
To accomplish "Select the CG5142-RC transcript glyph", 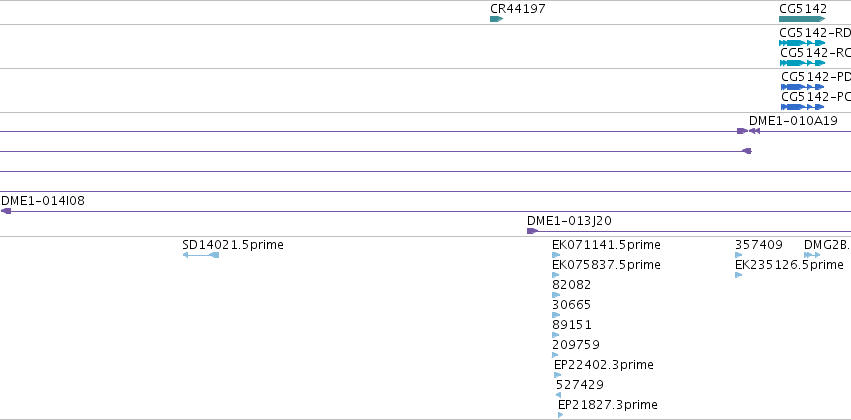I will (802, 63).
